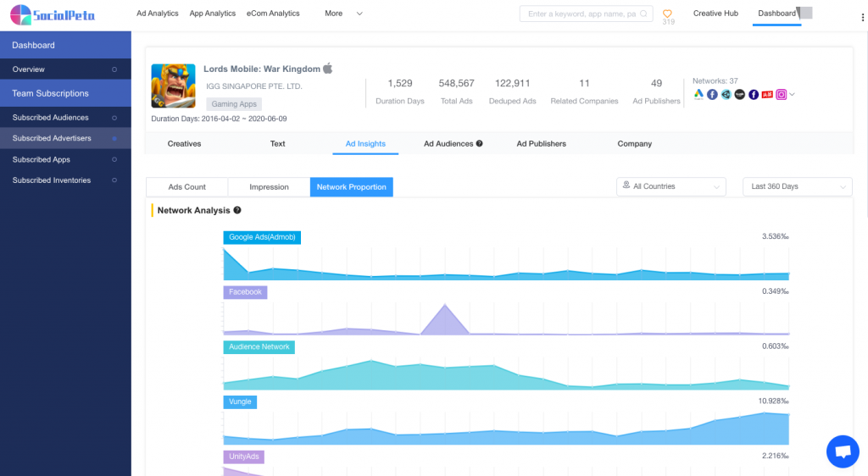The width and height of the screenshot is (868, 476).
Task: Click the 1,529 Duration Days value
Action: click(400, 84)
